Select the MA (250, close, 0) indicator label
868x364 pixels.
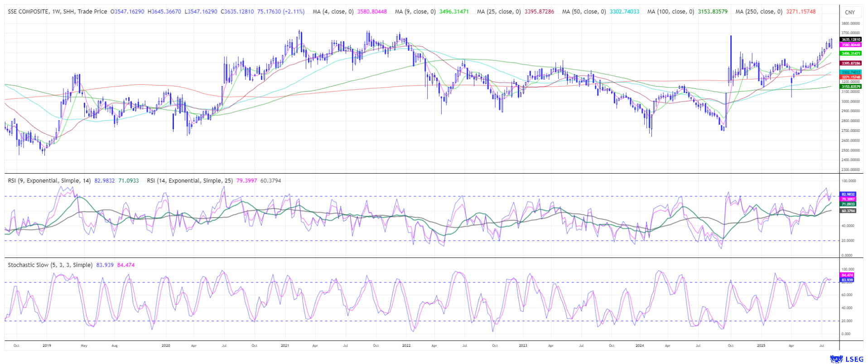pos(758,11)
